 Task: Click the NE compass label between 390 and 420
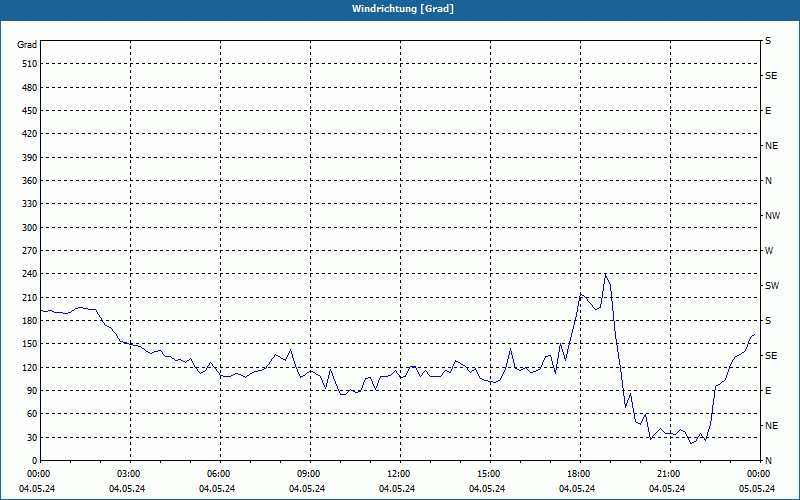tap(771, 146)
